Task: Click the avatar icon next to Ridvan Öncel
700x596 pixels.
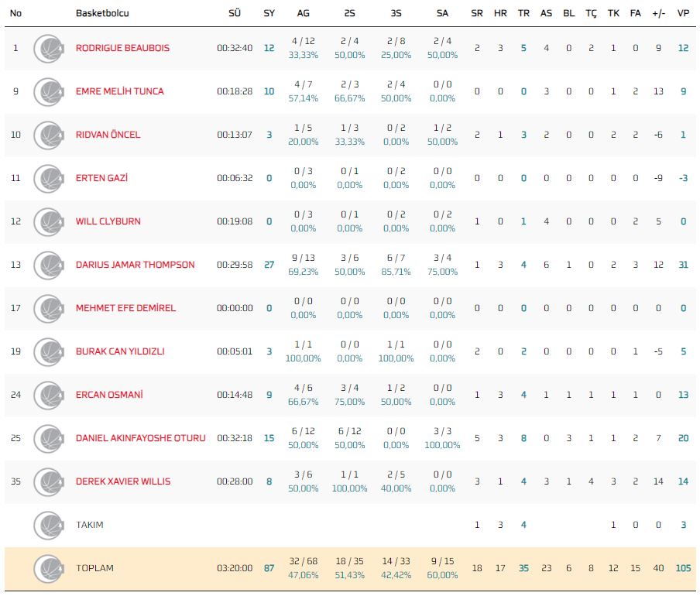Action: pos(48,135)
